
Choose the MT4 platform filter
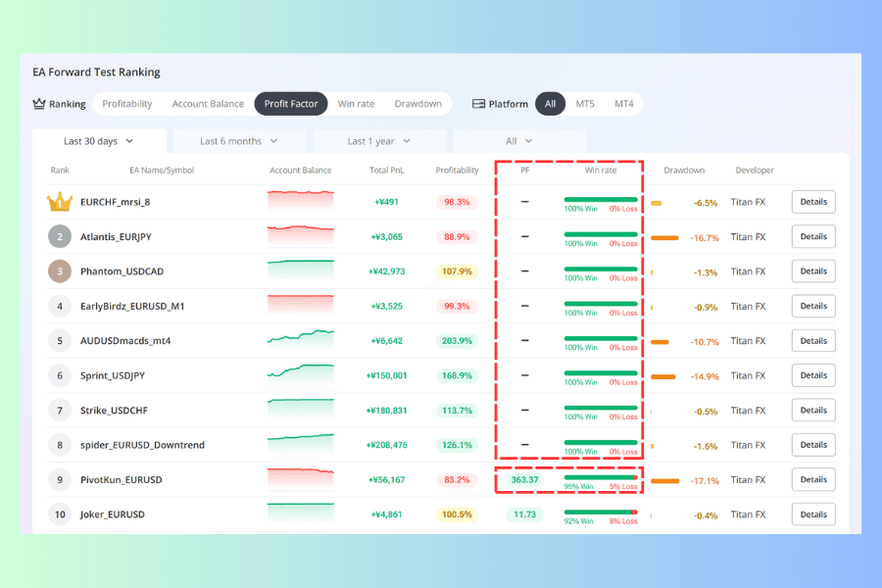coord(624,104)
